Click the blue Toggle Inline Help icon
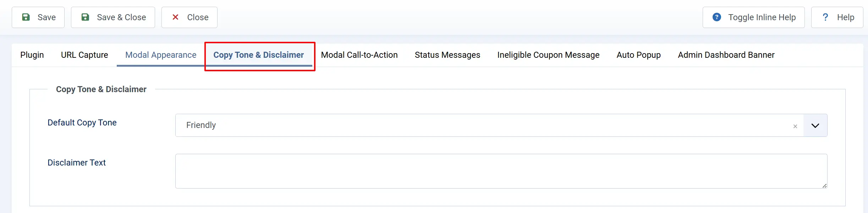This screenshot has height=213, width=868. [x=717, y=17]
